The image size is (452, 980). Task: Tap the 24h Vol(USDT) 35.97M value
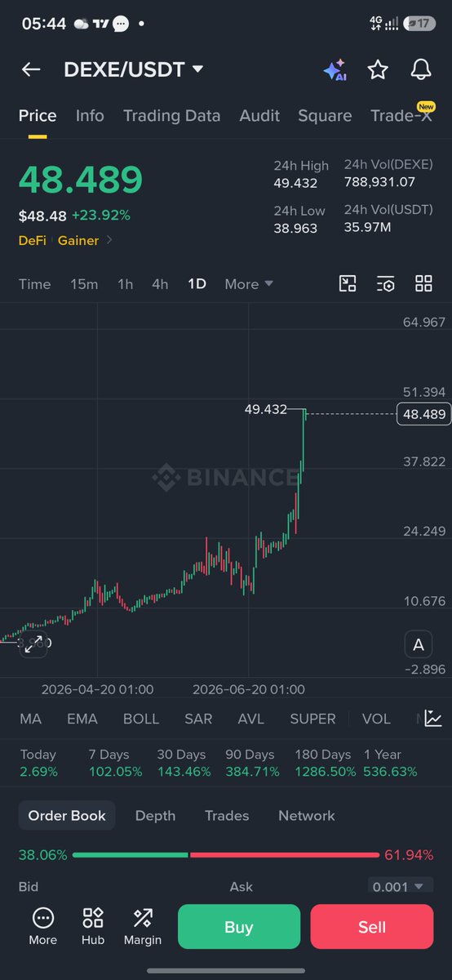367,227
